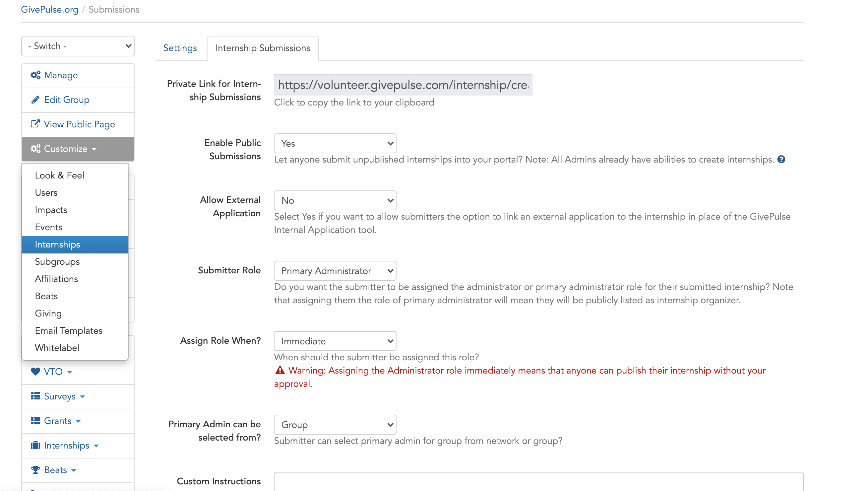Viewport: 868px width, 491px height.
Task: Click the Beats trophy icon
Action: (35, 470)
